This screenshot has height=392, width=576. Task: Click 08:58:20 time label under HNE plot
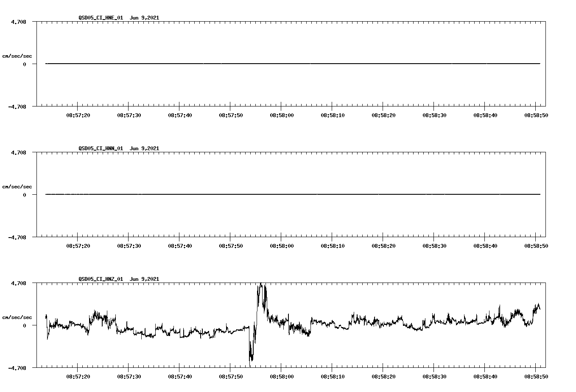point(383,115)
